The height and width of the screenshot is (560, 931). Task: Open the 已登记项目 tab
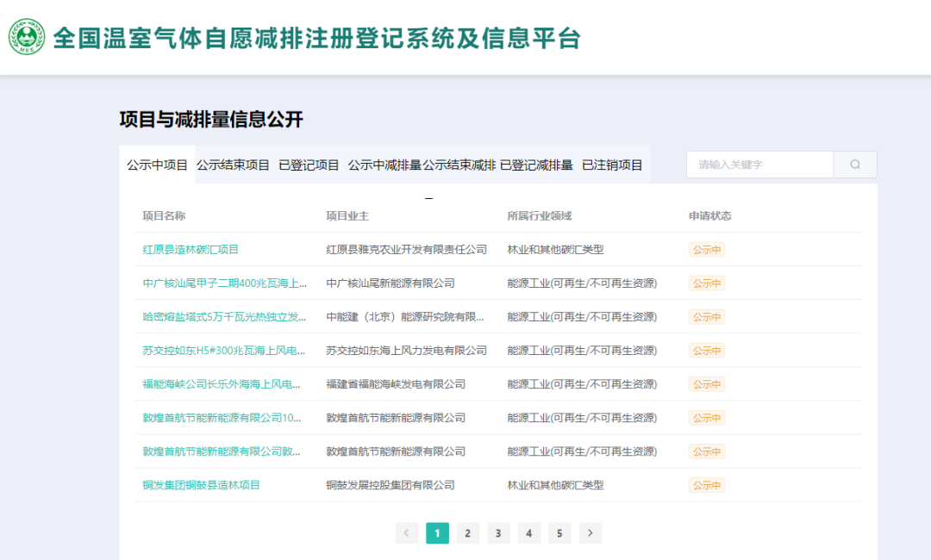pyautogui.click(x=309, y=165)
